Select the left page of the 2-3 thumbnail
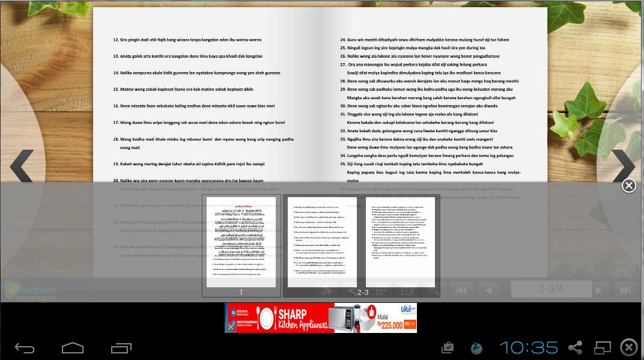The width and height of the screenshot is (644, 360). (x=321, y=242)
